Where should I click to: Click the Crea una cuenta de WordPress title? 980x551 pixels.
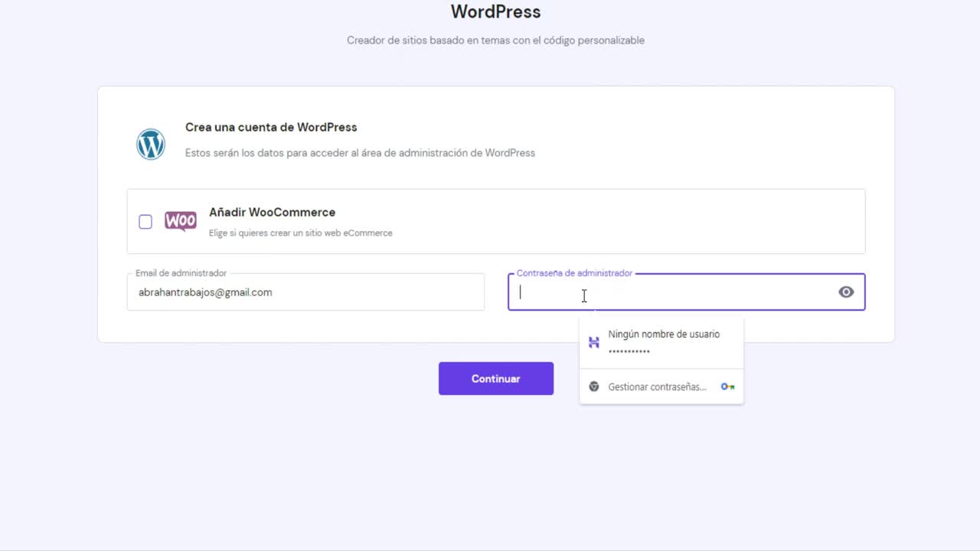pyautogui.click(x=271, y=127)
